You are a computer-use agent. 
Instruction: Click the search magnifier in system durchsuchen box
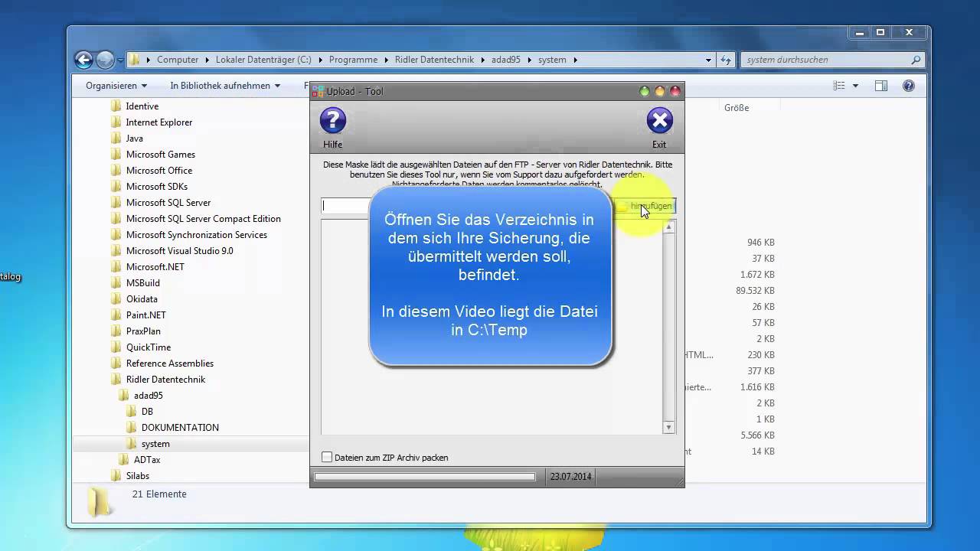point(916,60)
